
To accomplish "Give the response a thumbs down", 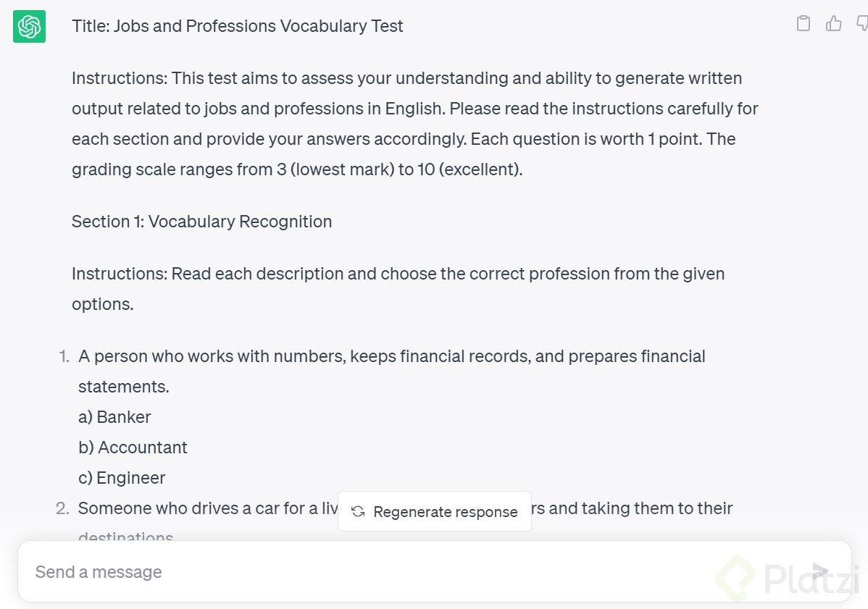I will point(862,23).
